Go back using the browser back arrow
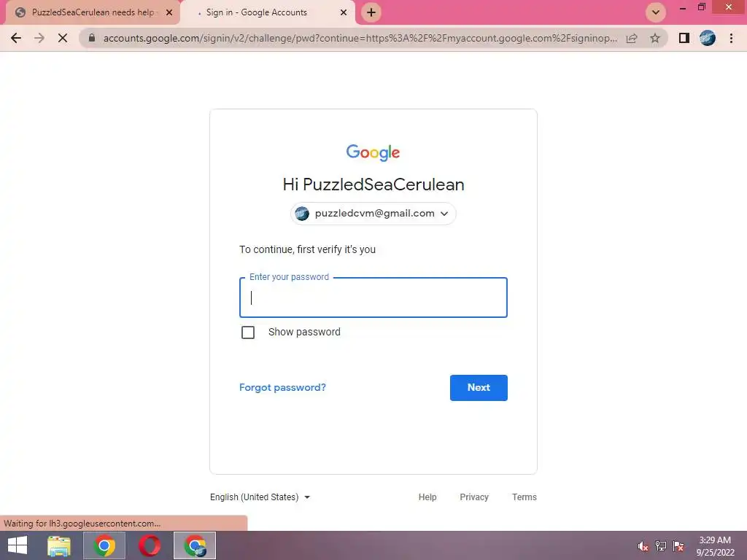The width and height of the screenshot is (747, 560). pyautogui.click(x=16, y=38)
